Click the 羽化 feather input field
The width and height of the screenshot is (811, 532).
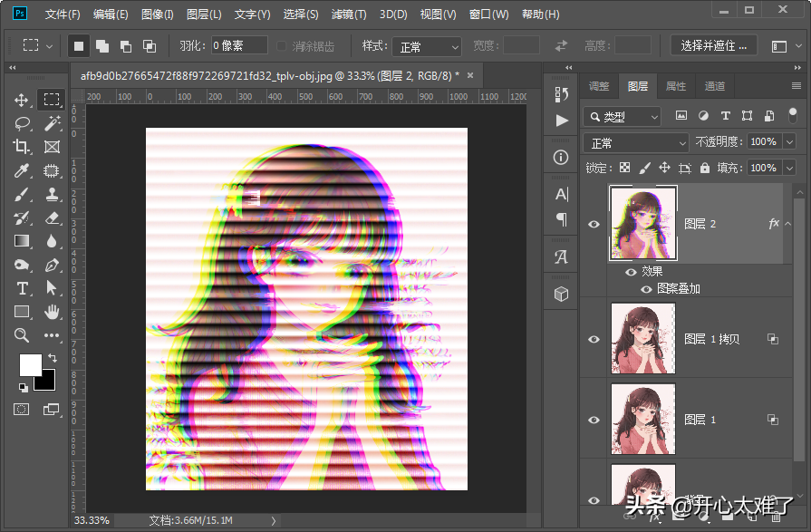pos(239,45)
